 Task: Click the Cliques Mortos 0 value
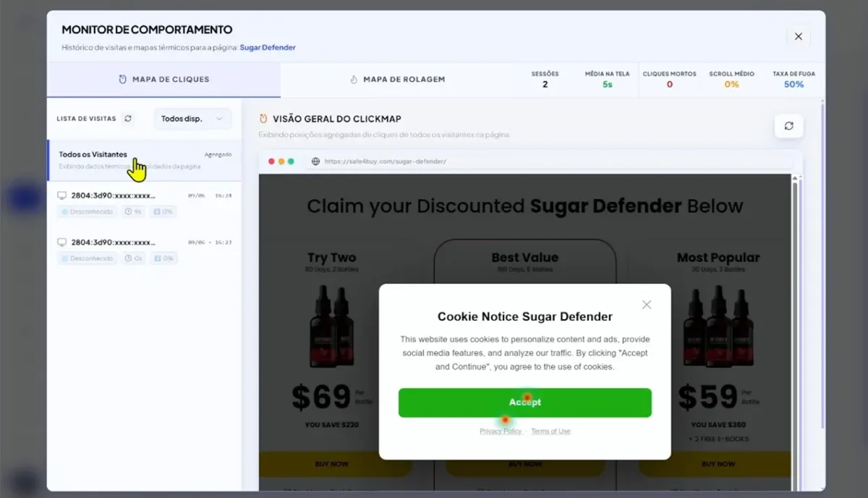[x=670, y=85]
